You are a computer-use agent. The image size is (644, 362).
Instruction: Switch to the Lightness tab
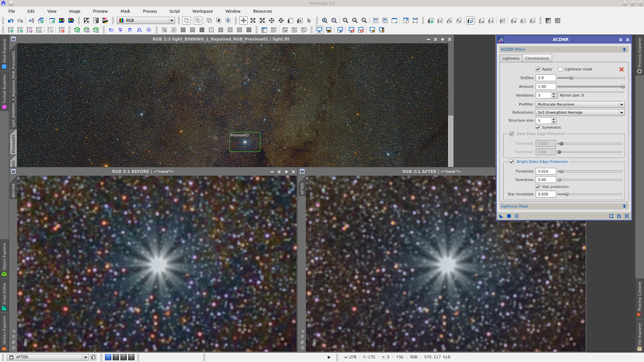coord(511,58)
